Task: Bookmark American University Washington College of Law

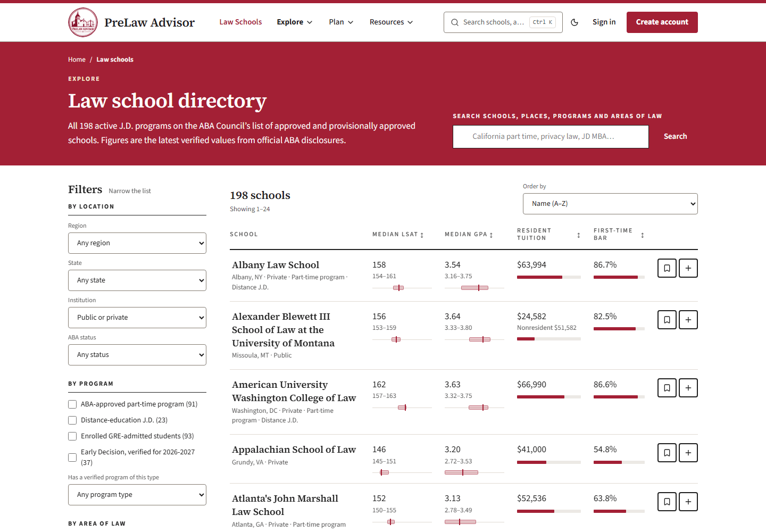Action: point(667,388)
